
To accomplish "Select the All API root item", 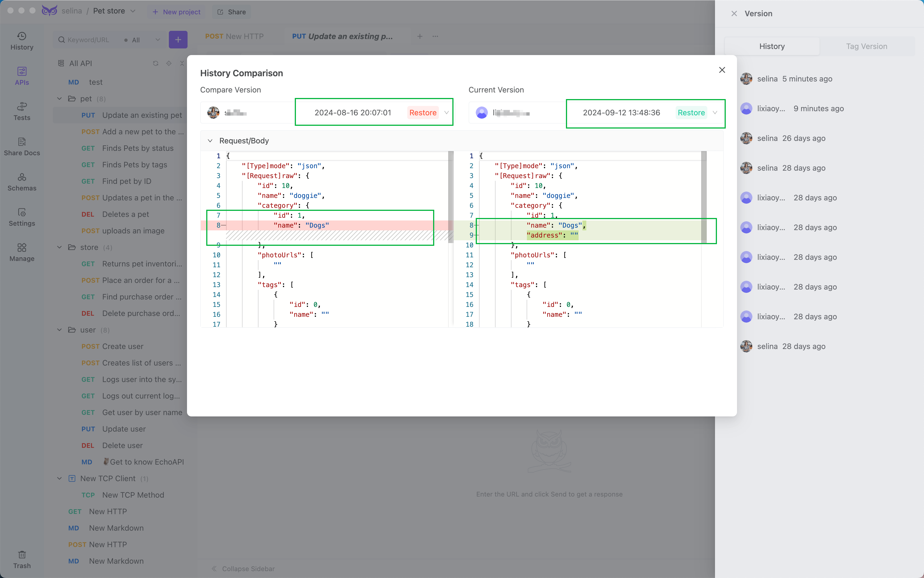I will tap(81, 64).
